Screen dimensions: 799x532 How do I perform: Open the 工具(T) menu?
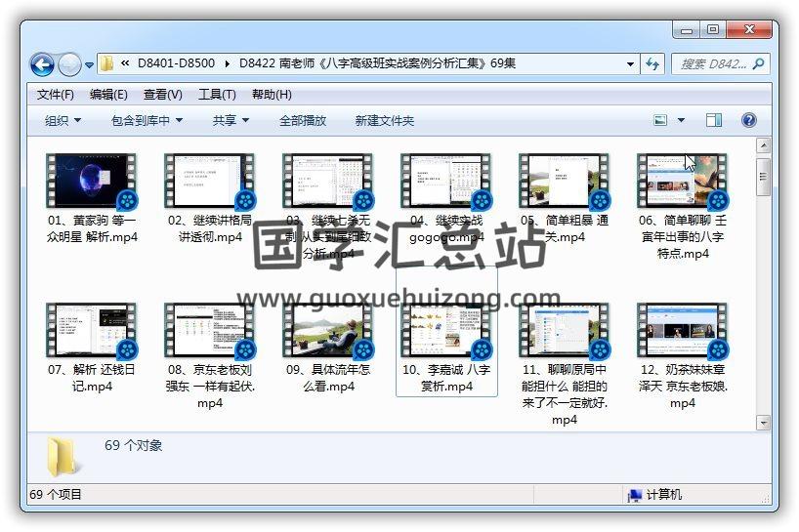click(217, 95)
